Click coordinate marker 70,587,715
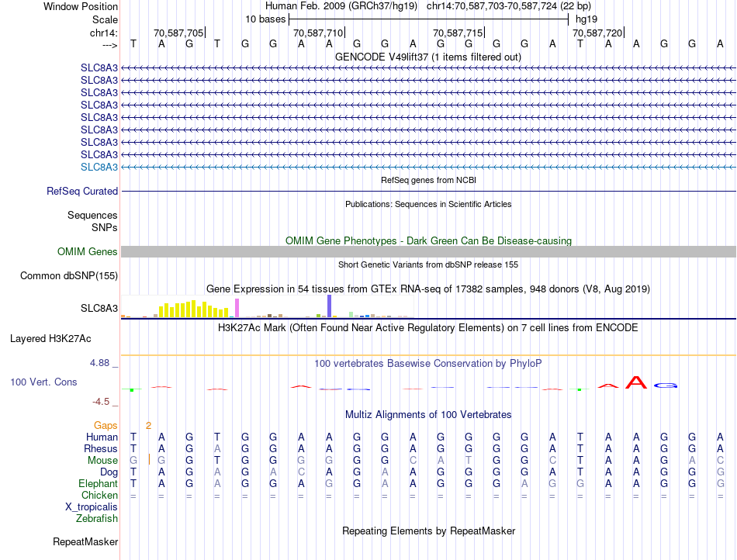The image size is (737, 560). pyautogui.click(x=458, y=33)
